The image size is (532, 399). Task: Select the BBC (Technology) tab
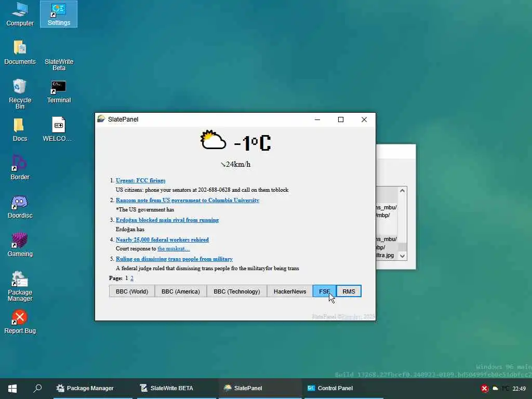(237, 291)
